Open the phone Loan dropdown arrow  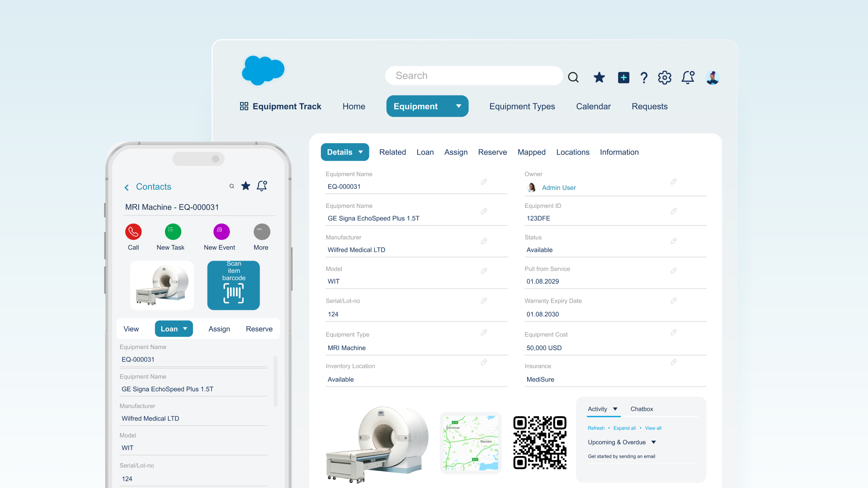(185, 329)
